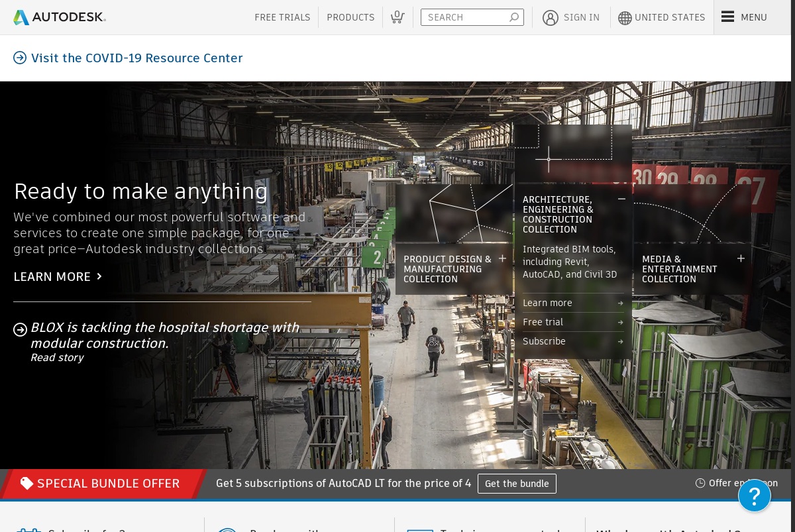Click the SPECIAL BUNDLE OFFER red banner

(x=103, y=484)
